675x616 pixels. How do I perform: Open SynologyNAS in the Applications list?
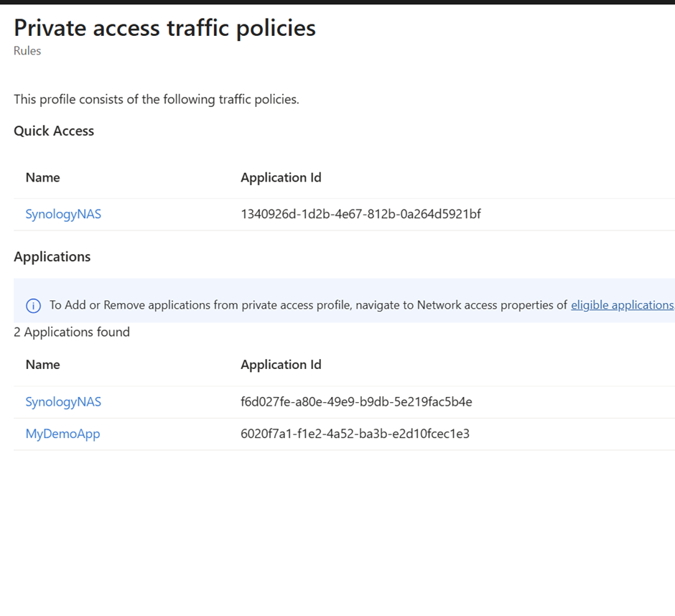coord(63,402)
